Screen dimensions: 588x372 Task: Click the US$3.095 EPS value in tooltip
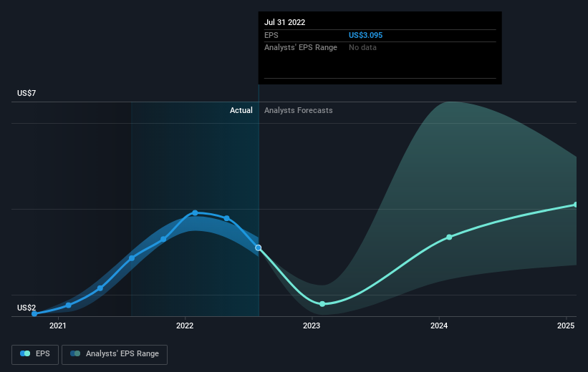(366, 35)
